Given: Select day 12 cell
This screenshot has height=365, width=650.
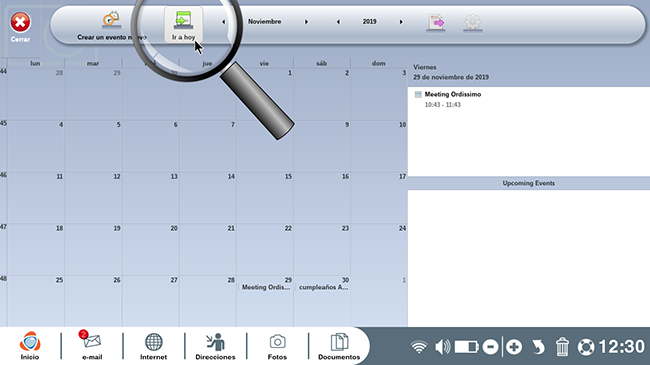Looking at the screenshot, I should [93, 198].
